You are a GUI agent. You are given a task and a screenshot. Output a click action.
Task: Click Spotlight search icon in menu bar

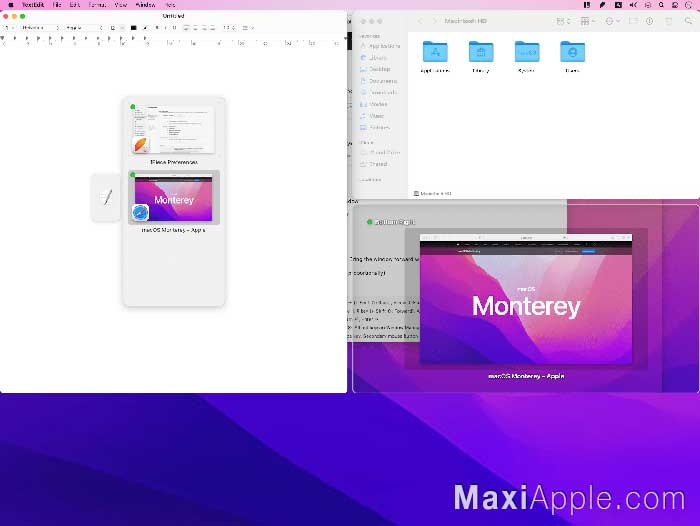661,5
